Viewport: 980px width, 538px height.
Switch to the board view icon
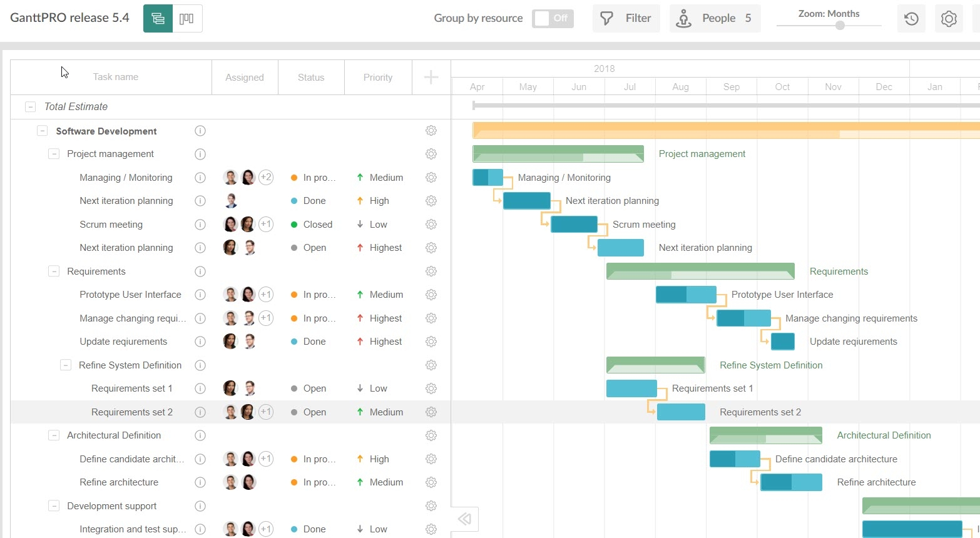click(187, 19)
